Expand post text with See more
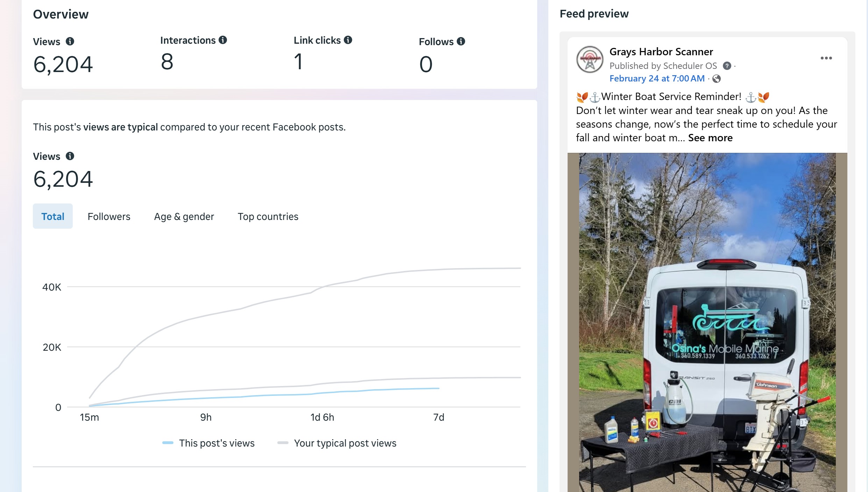This screenshot has width=868, height=492. (x=710, y=138)
